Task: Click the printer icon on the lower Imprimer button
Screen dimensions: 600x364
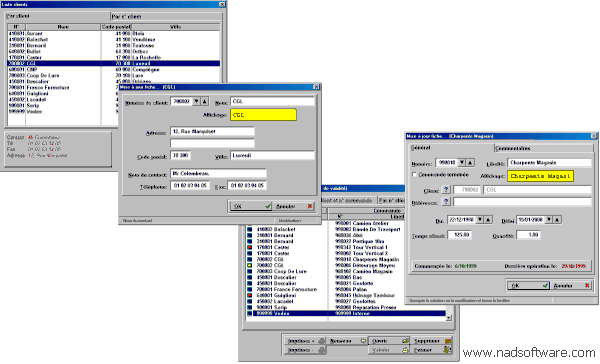Action: coord(321,350)
